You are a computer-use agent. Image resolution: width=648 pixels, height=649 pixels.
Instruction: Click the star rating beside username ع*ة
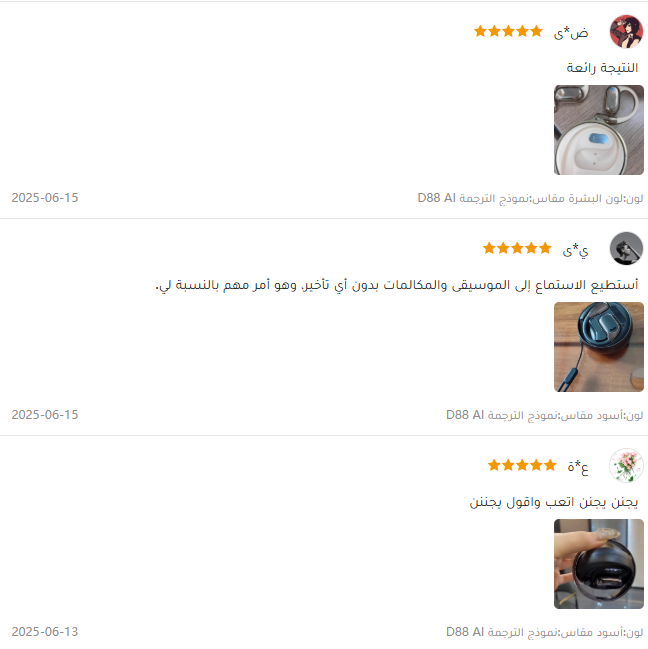[x=522, y=465]
